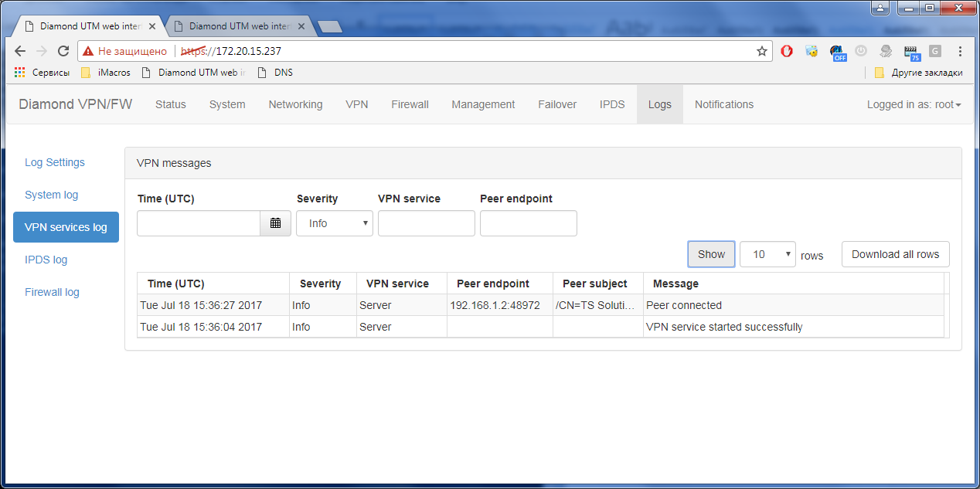Click Tue Jul 18 15:36:04 2017 cell
The height and width of the screenshot is (489, 980).
coord(213,327)
